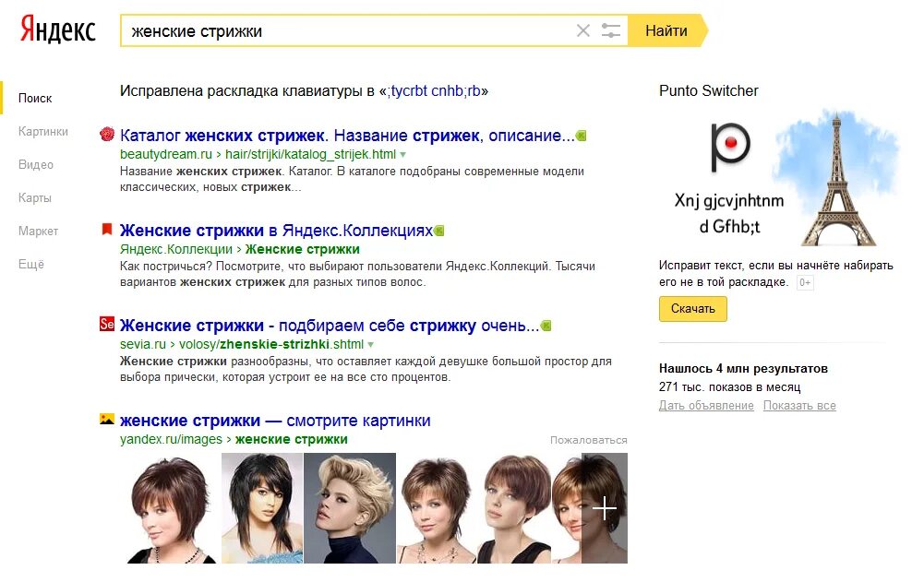Select the Поиск tab in the sidebar
Viewport: 924px width, 582px height.
pos(35,99)
